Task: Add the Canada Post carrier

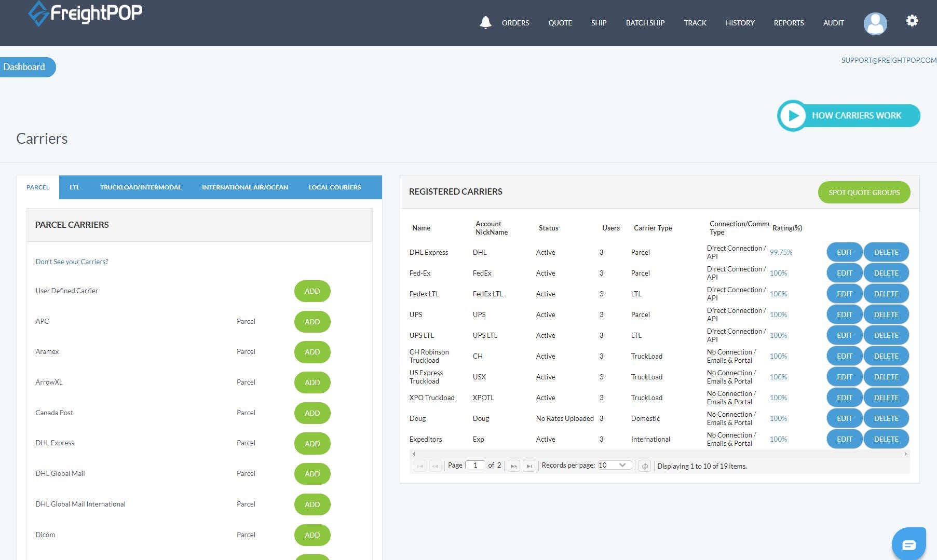Action: pyautogui.click(x=312, y=413)
